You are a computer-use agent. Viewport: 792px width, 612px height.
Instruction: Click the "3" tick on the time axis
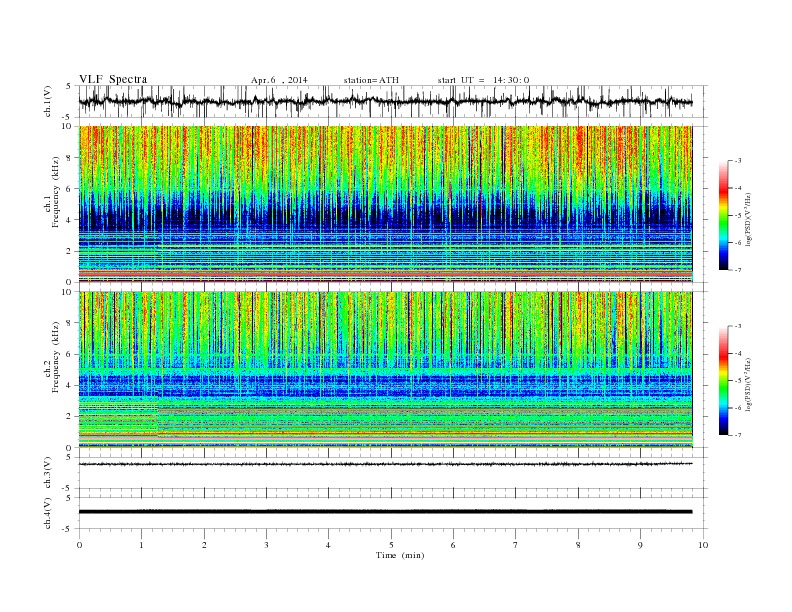click(x=266, y=545)
